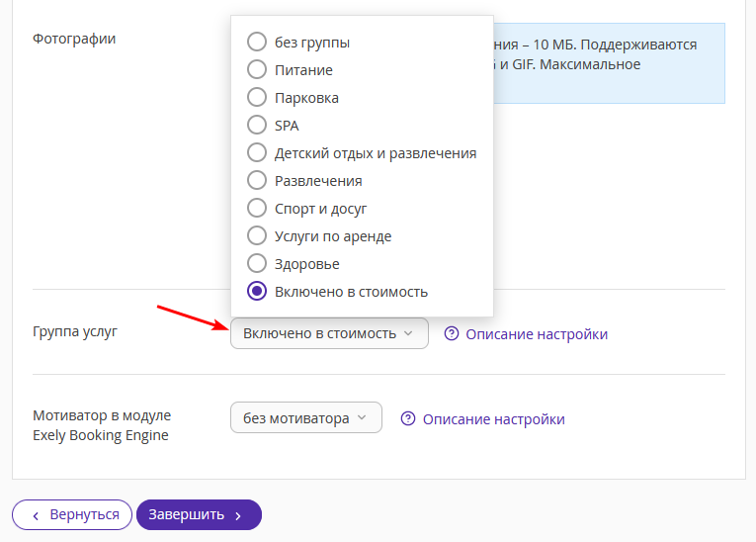Click selected Включено в стоимость radio button
756x542 pixels.
[257, 291]
